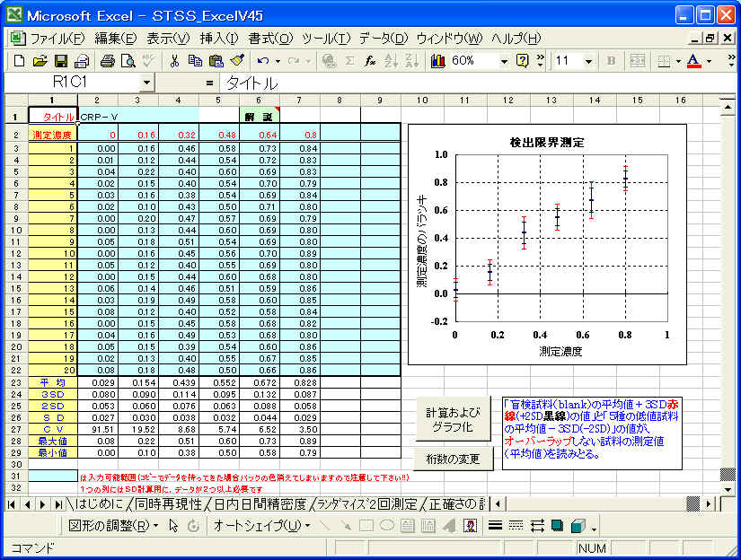The height and width of the screenshot is (560, 741).
Task: Run the spelling check
Action: coord(148,61)
